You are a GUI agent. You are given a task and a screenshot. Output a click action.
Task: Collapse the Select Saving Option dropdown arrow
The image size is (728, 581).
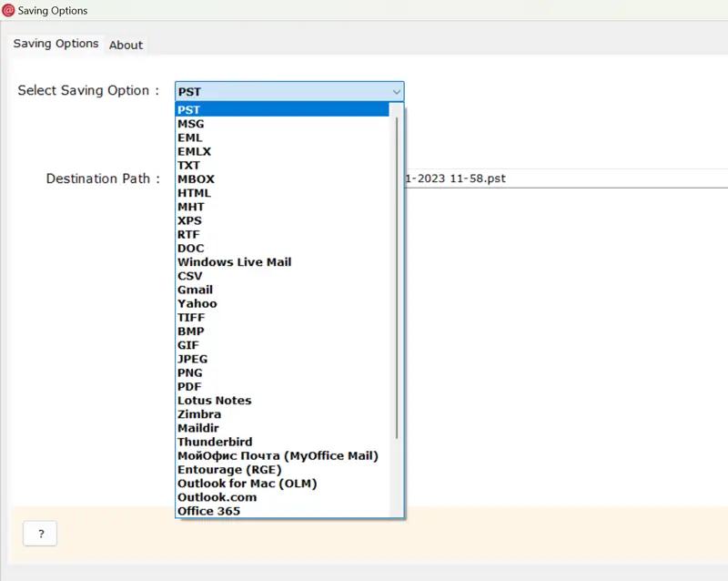396,92
